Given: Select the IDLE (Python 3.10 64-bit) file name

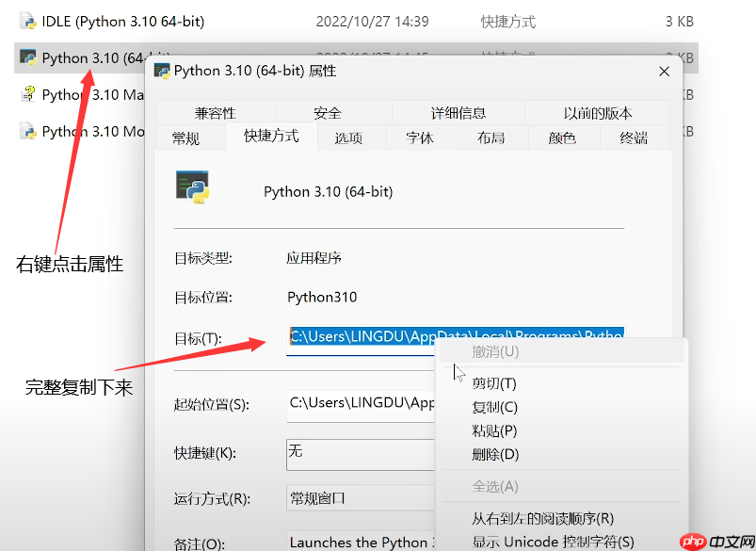Looking at the screenshot, I should coord(123,22).
